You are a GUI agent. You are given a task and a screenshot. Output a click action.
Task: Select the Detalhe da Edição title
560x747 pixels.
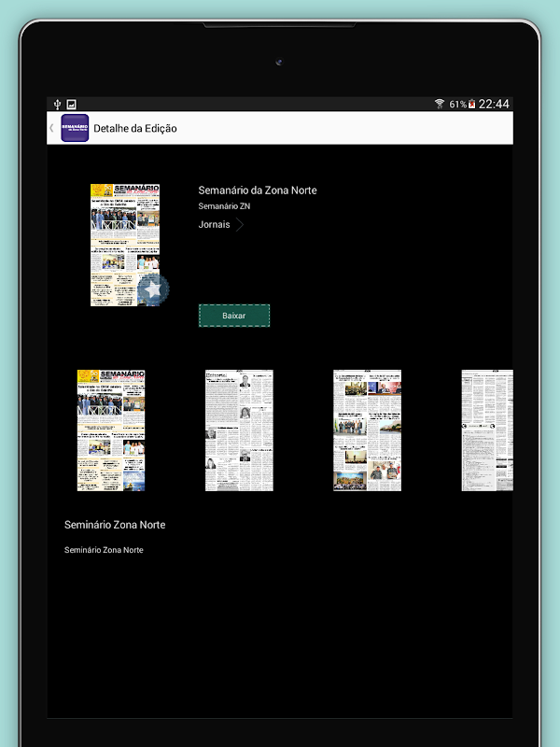coord(135,128)
